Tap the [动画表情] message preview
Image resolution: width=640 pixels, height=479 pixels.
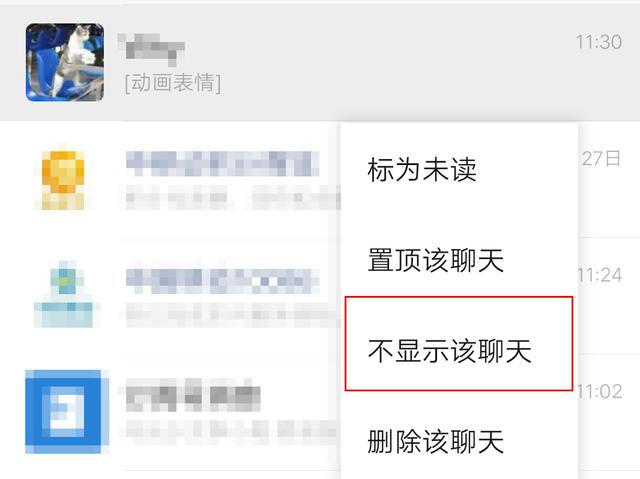173,83
